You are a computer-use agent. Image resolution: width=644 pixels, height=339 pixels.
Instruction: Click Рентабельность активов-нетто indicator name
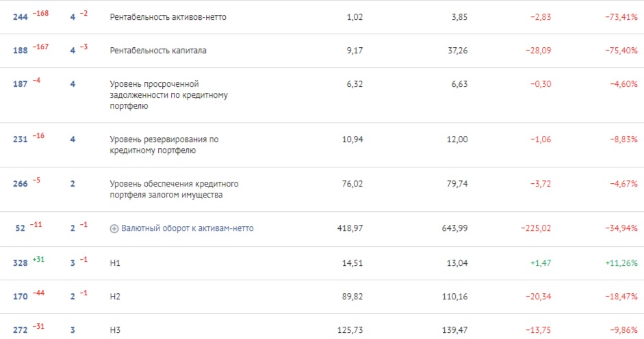tap(168, 17)
